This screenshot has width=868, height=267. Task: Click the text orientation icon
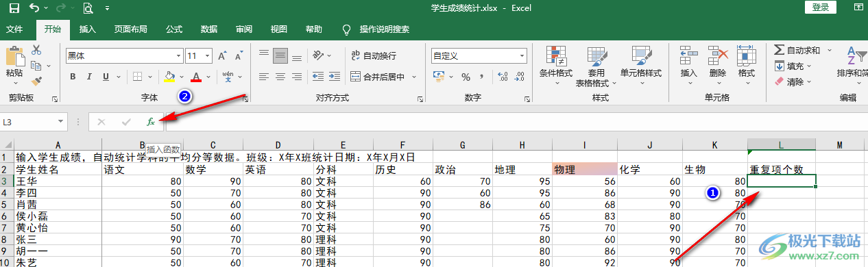[x=318, y=55]
